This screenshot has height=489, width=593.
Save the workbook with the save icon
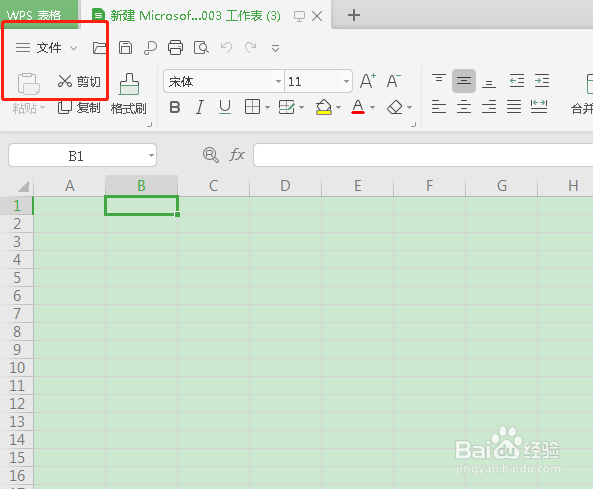(x=125, y=48)
